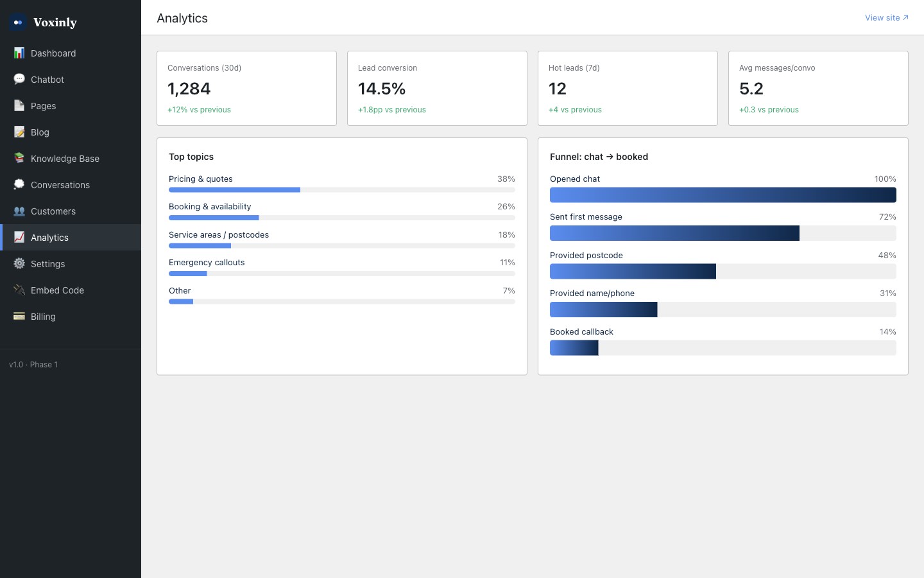The image size is (924, 578).
Task: Click the 'Avg messages/convo' card label
Action: pyautogui.click(x=777, y=68)
